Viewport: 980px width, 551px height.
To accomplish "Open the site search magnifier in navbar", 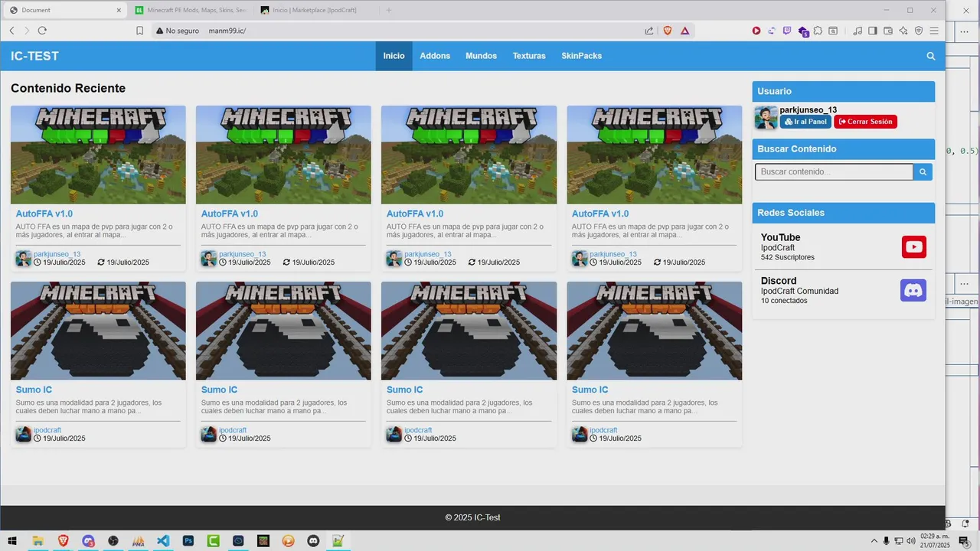I will click(x=931, y=56).
